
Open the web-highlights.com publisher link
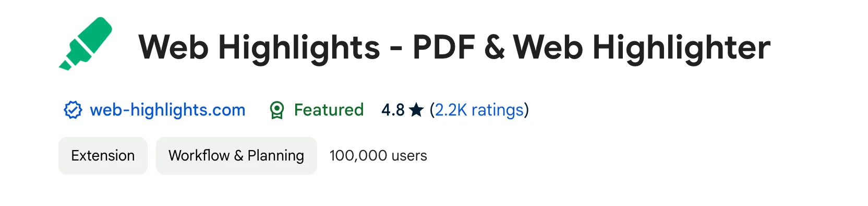coord(167,110)
